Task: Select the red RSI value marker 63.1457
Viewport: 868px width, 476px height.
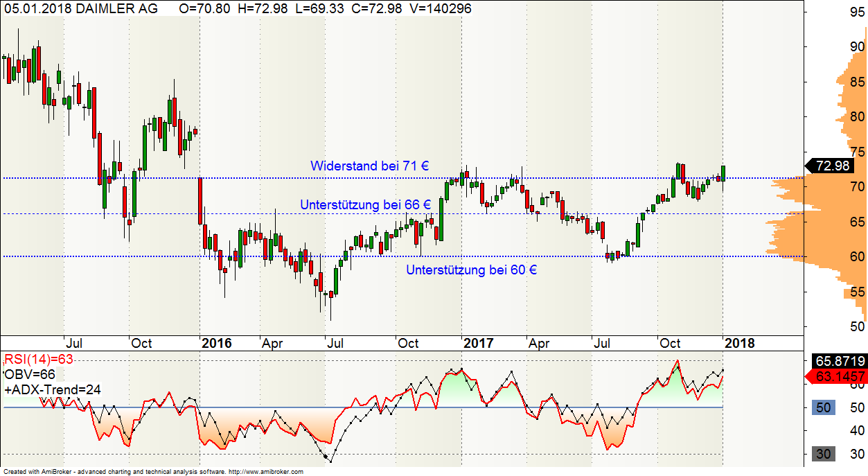Action: [836, 377]
